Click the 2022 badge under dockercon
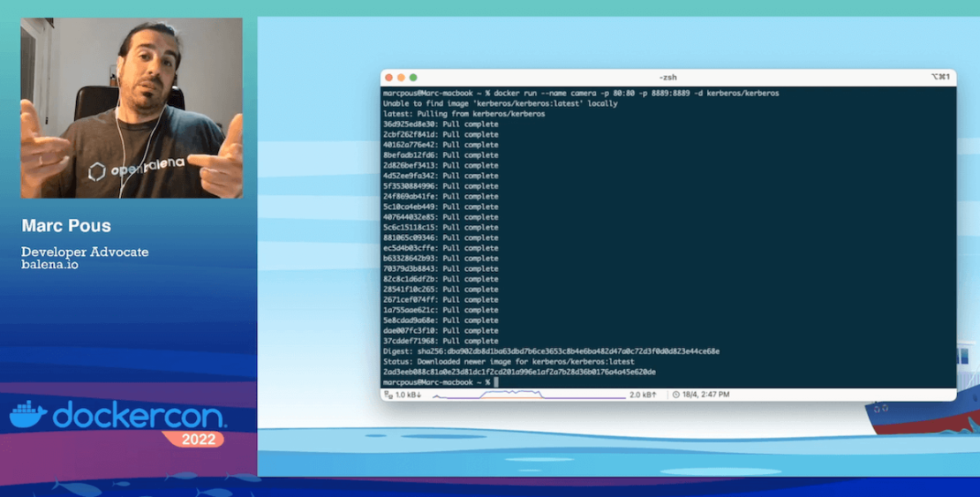This screenshot has height=497, width=980. point(192,439)
